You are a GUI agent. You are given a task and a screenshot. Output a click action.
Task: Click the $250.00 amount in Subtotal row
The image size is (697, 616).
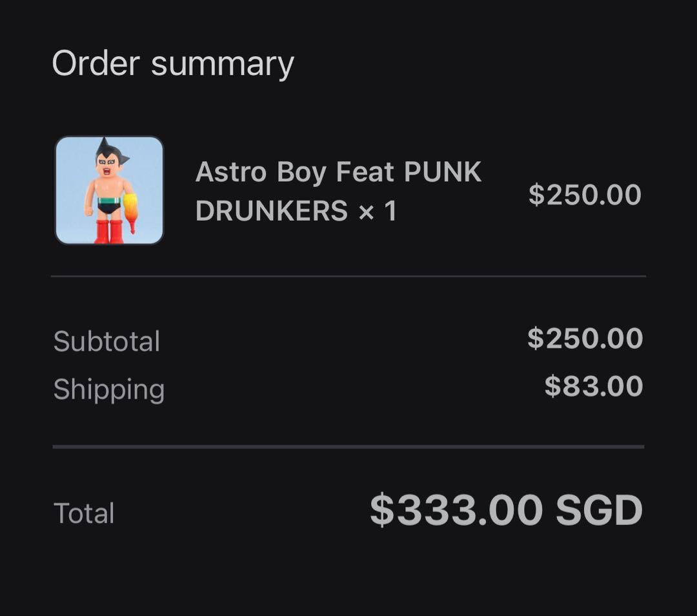click(585, 339)
